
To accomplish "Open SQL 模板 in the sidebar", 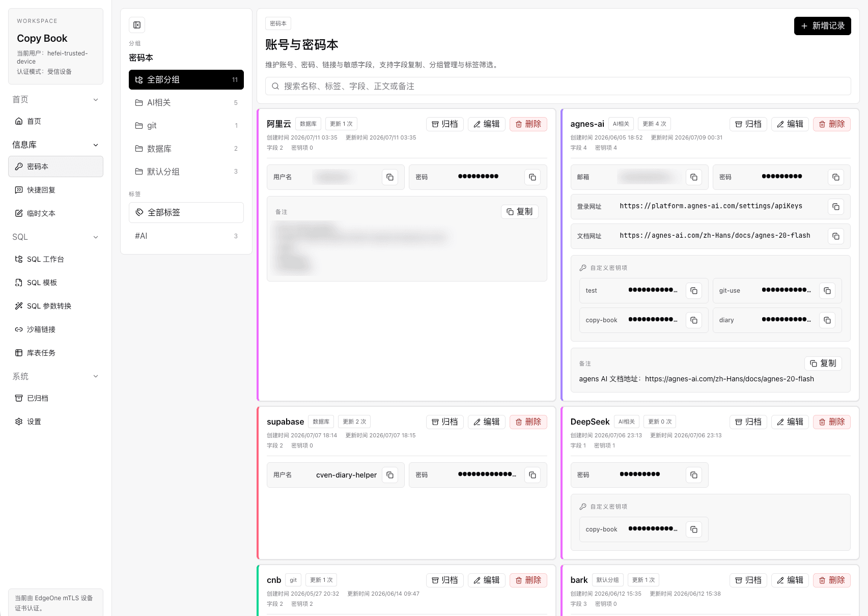I will pyautogui.click(x=55, y=283).
